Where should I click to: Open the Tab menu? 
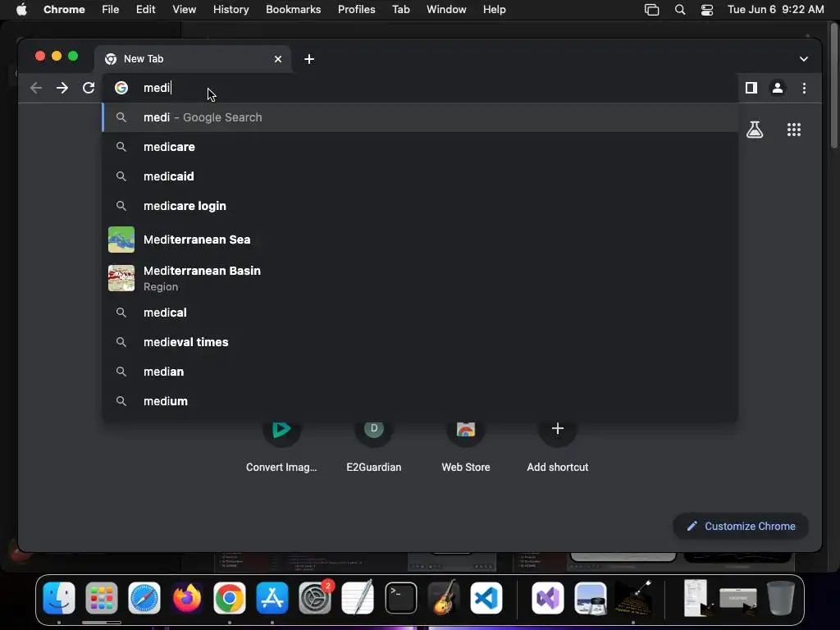pos(400,10)
